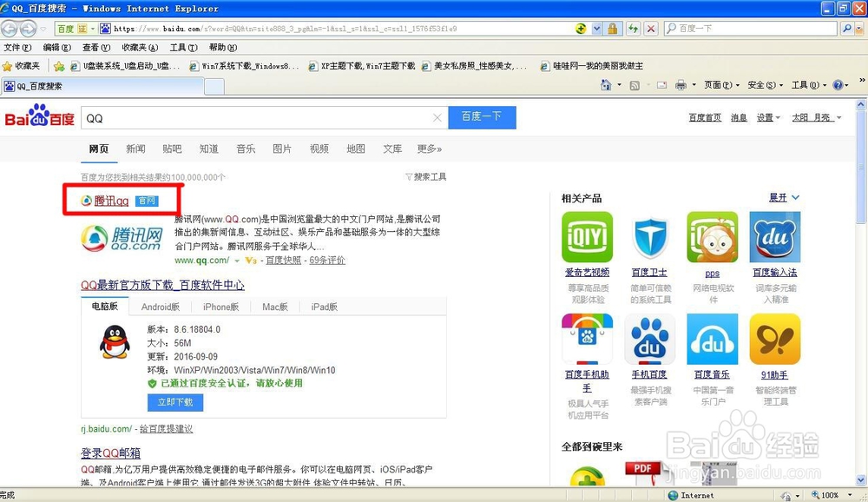This screenshot has height=502, width=868.
Task: Open the 百度输入法 du icon
Action: tap(775, 236)
